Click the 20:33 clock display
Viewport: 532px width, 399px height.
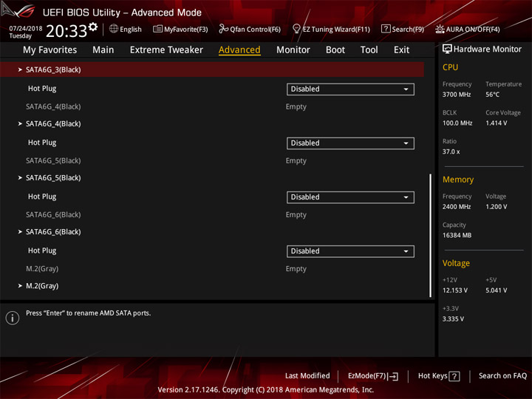66,31
